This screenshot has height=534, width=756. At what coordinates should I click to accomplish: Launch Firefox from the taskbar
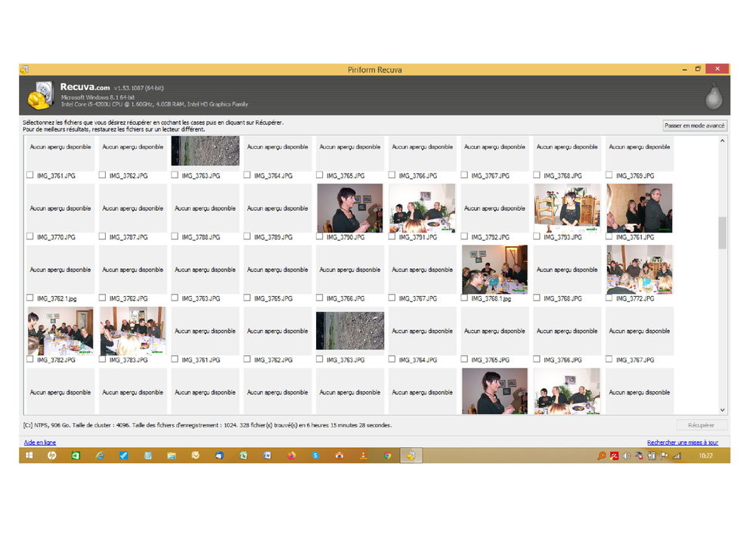[x=291, y=455]
